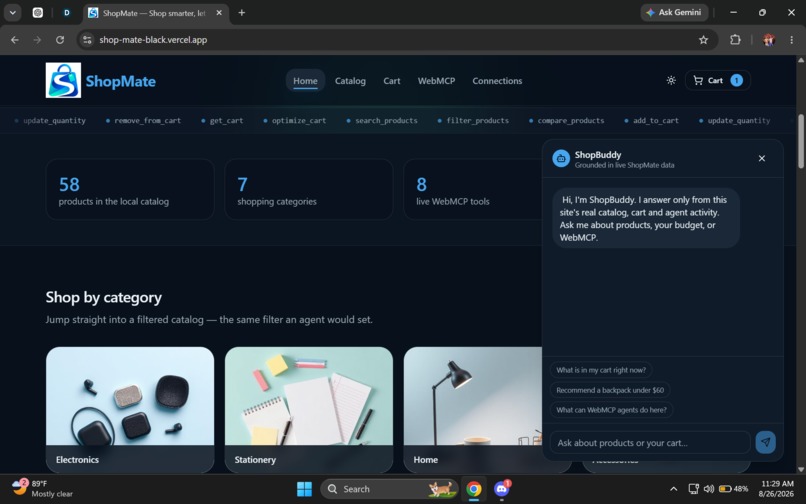Open Chrome from the taskbar
This screenshot has width=806, height=504.
pos(474,489)
